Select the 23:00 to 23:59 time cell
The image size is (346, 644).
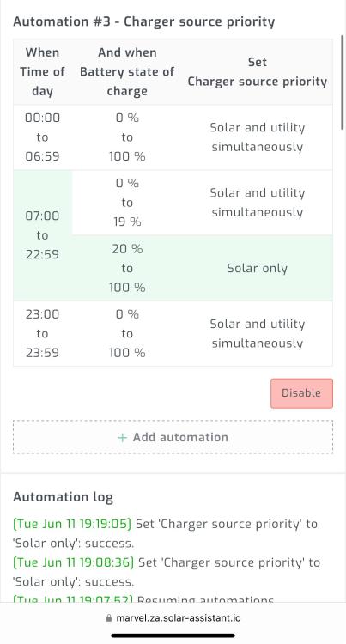tap(42, 333)
